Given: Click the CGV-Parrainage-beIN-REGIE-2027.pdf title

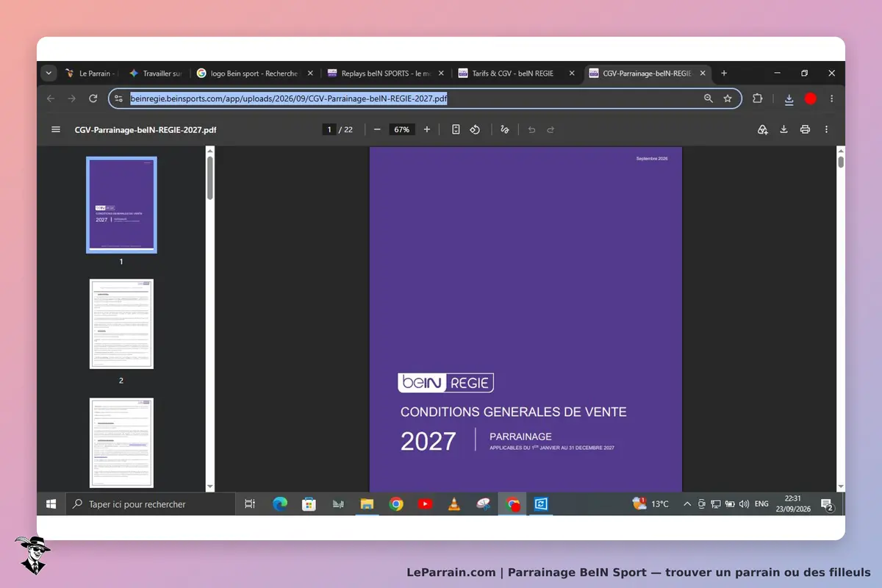Looking at the screenshot, I should pos(146,129).
